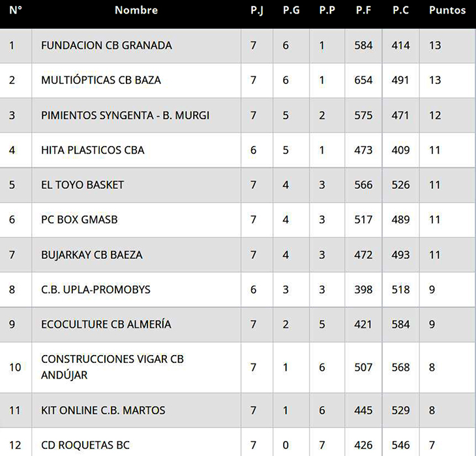Open the BUJARKAY CB BAEZA team
476x456 pixels.
pos(91,254)
